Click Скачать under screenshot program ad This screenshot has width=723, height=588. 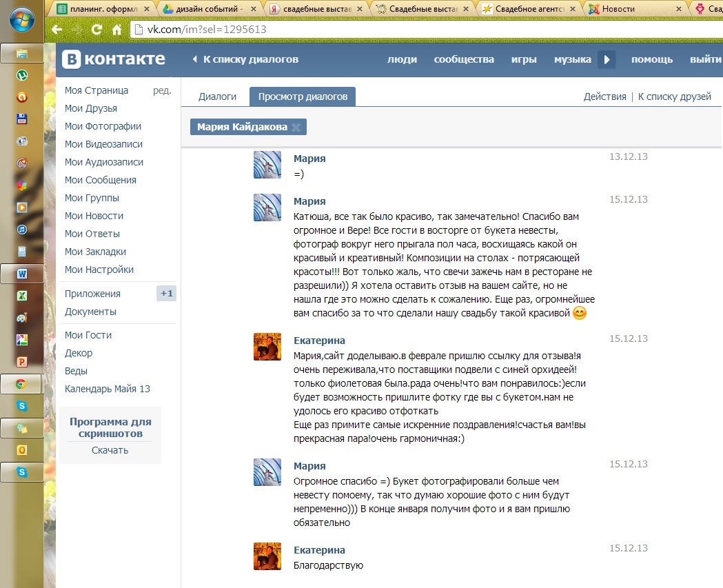[110, 451]
